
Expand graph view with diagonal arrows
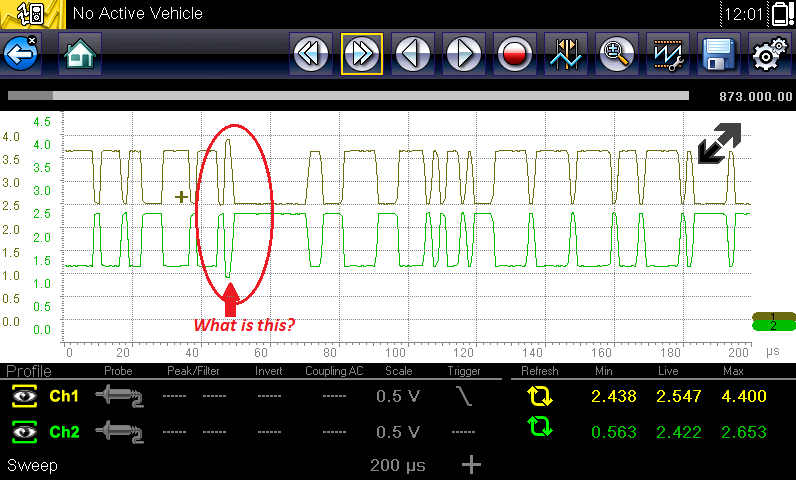[x=719, y=144]
